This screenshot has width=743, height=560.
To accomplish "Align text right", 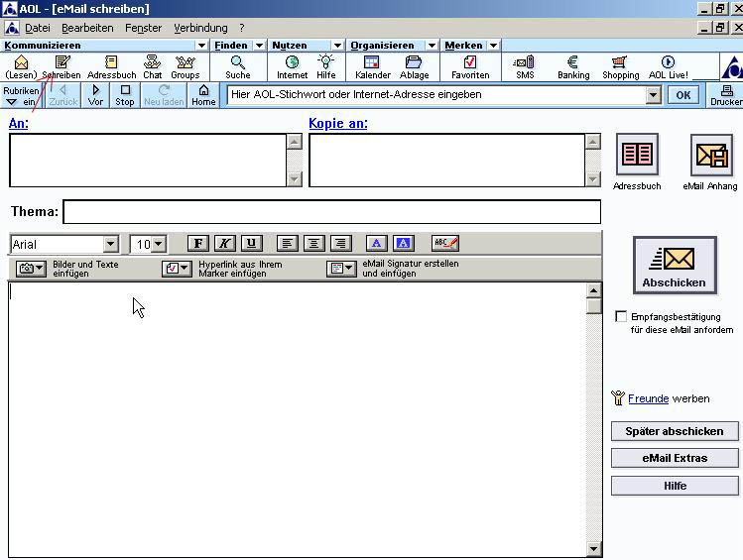I will [340, 243].
